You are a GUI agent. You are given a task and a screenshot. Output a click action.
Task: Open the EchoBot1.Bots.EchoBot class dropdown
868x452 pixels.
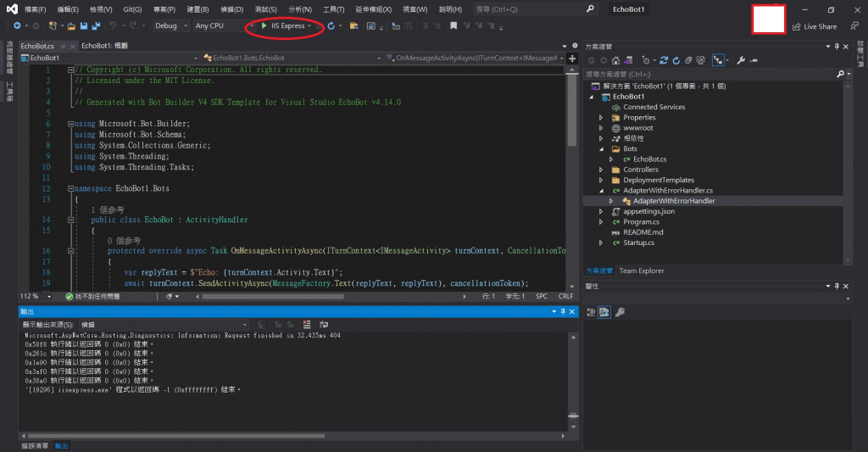292,58
